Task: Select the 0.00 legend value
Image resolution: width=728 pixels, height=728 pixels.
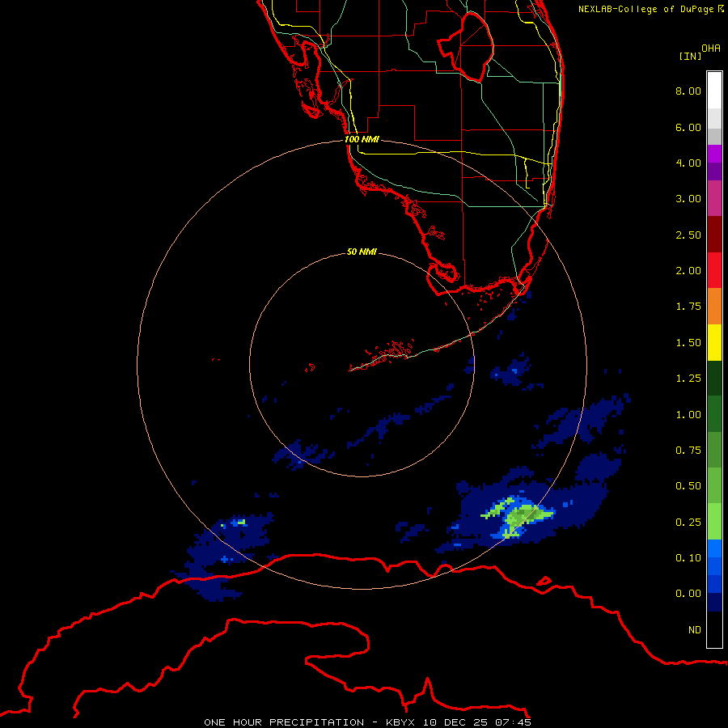Action: [688, 594]
